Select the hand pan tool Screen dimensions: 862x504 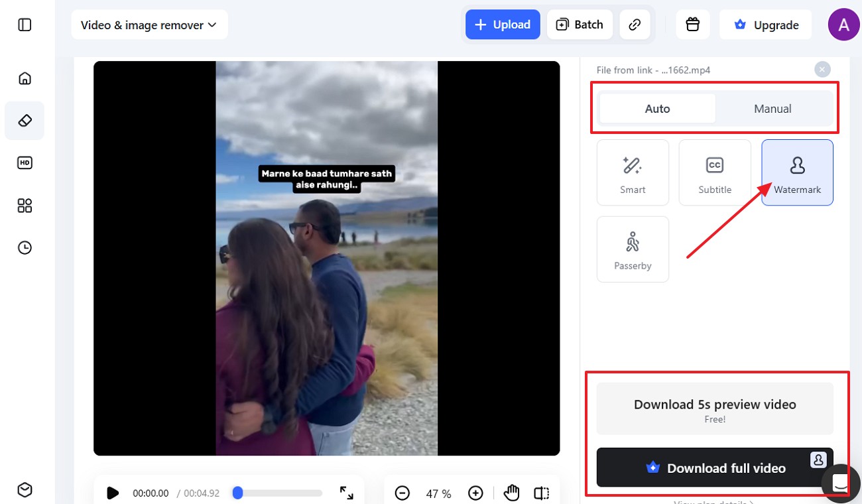point(511,493)
